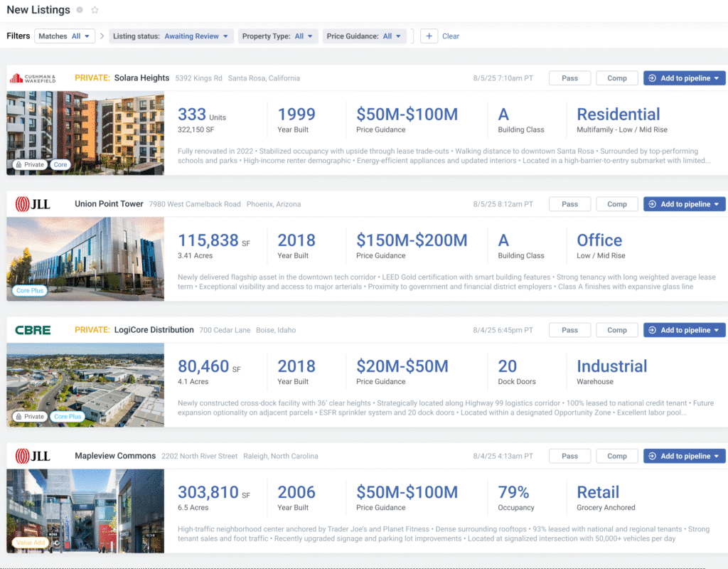This screenshot has width=728, height=569.
Task: Open the Property Type filter dropdown
Action: [x=277, y=36]
